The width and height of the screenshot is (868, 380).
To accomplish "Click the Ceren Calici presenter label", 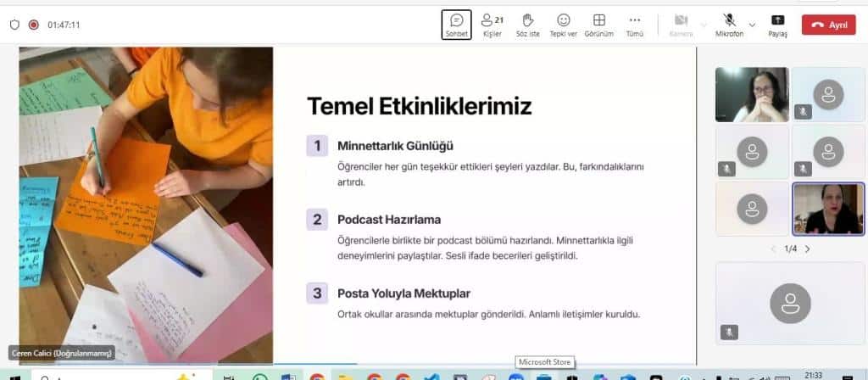I will pos(62,353).
